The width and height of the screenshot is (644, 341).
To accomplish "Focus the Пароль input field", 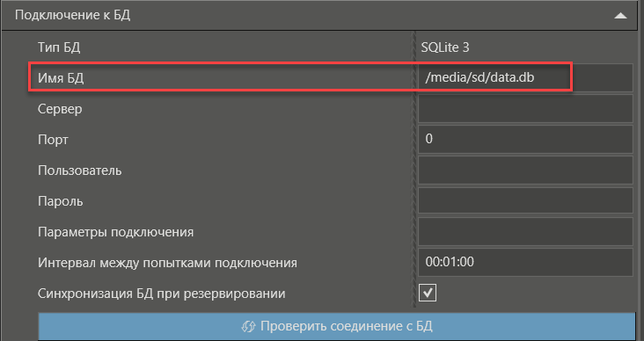I will click(x=526, y=200).
